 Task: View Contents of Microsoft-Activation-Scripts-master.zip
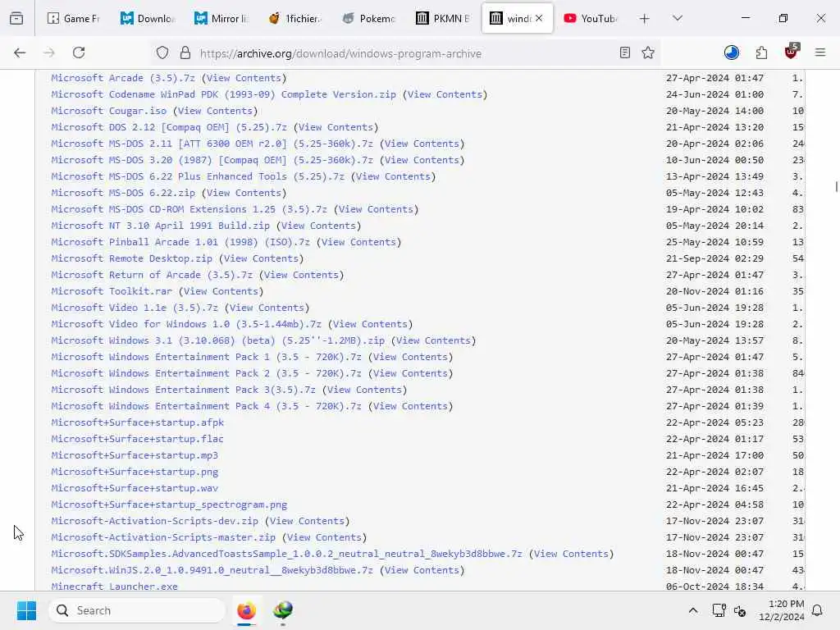pos(324,537)
